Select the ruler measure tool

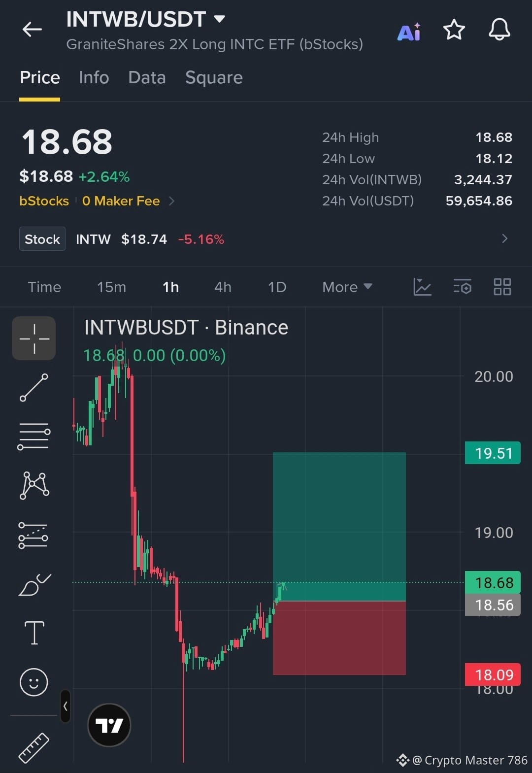34,748
